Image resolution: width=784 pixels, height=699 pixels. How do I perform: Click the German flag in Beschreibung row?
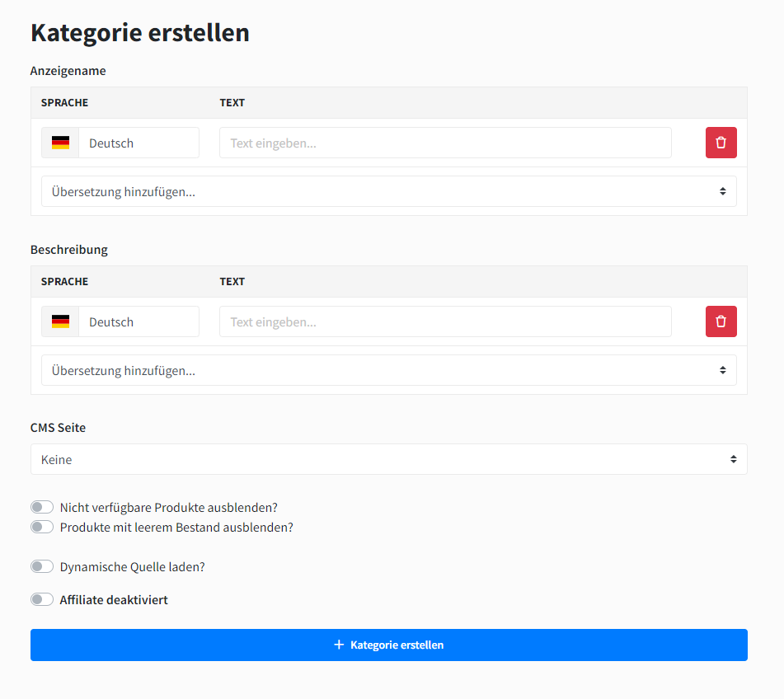click(x=60, y=321)
